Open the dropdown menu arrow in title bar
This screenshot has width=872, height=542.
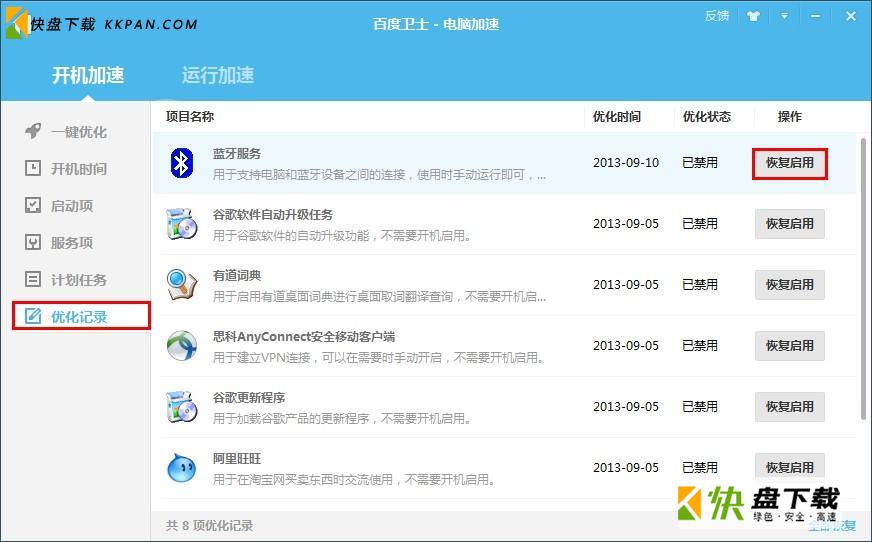click(784, 16)
